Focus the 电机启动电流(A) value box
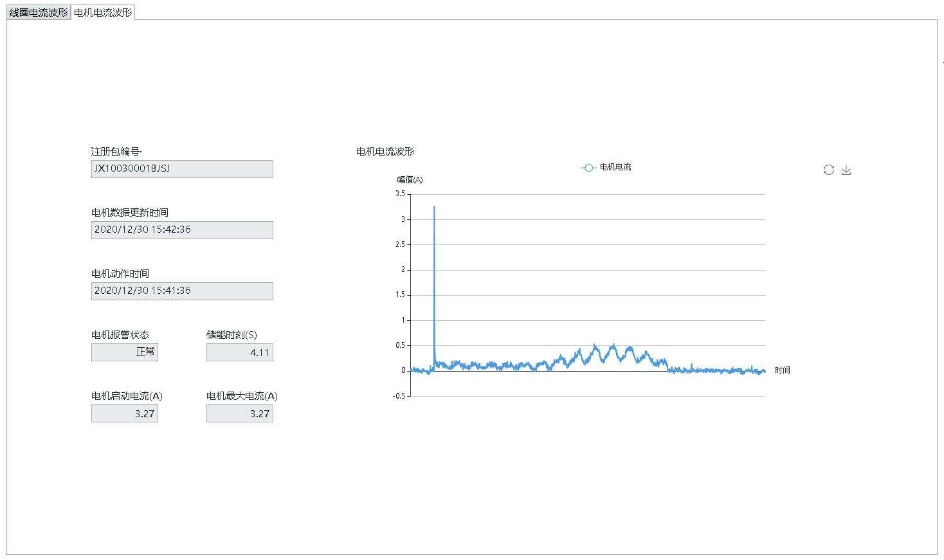Viewport: 944px width, 560px height. 125,413
